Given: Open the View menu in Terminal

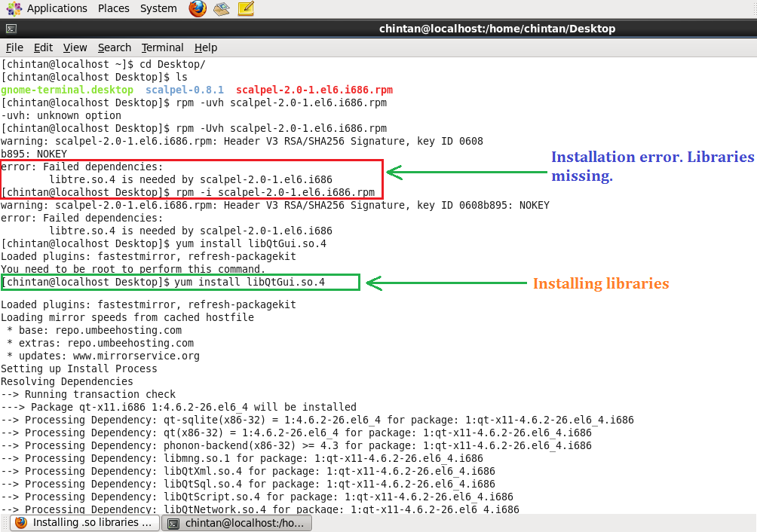Looking at the screenshot, I should click(75, 47).
